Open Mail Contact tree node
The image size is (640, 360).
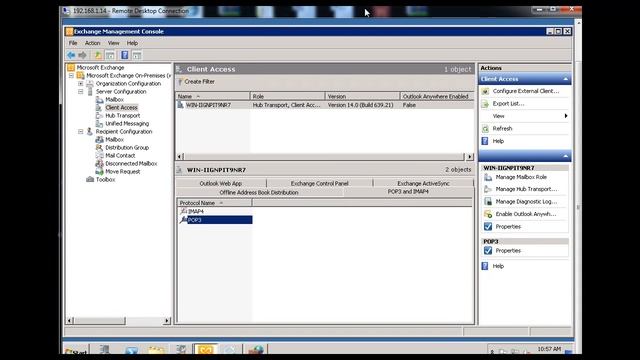[120, 156]
